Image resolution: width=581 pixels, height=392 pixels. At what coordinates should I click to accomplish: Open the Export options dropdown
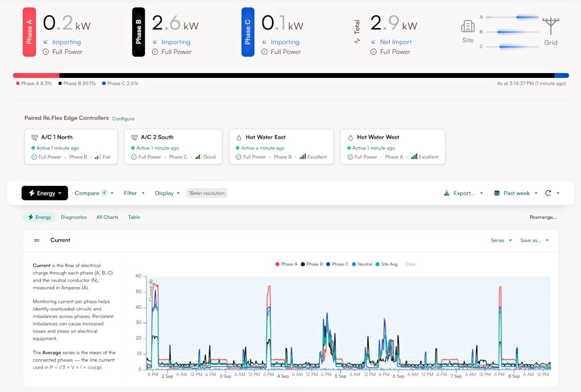[x=463, y=193]
